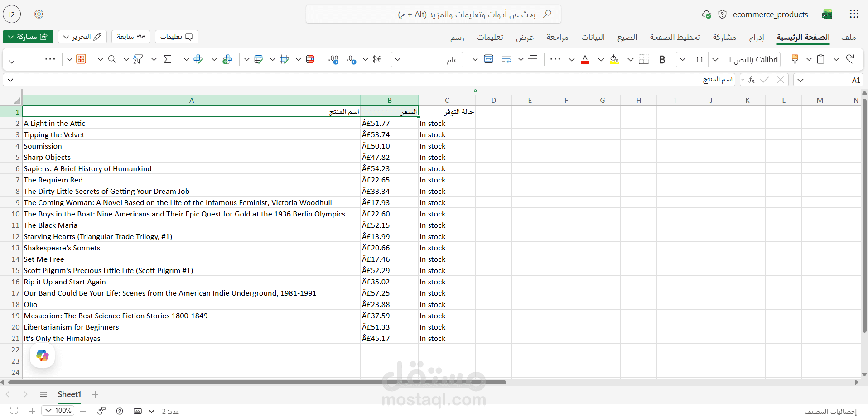Open the all sheets list icon
This screenshot has width=868, height=417.
tap(43, 394)
